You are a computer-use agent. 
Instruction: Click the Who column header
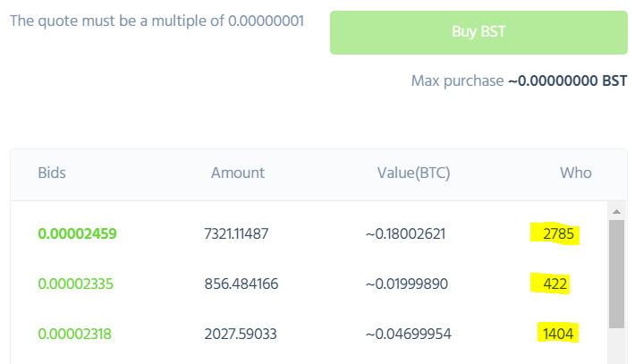[x=576, y=173]
